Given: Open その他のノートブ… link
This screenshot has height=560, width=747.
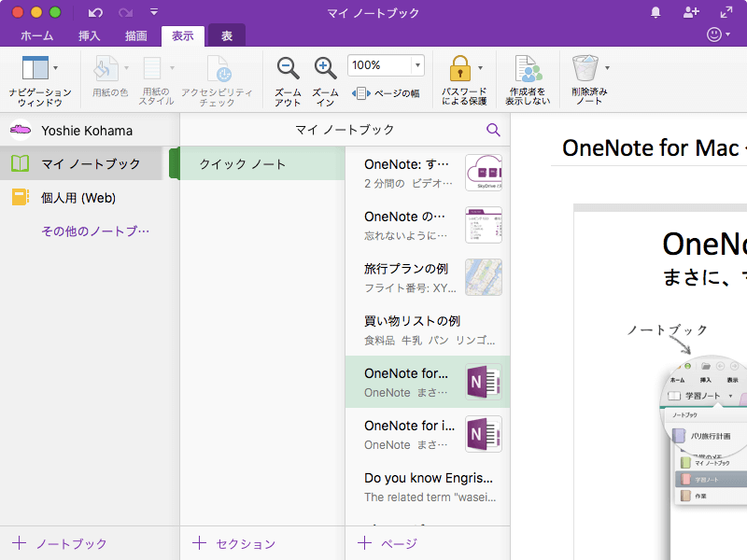Looking at the screenshot, I should click(x=95, y=231).
